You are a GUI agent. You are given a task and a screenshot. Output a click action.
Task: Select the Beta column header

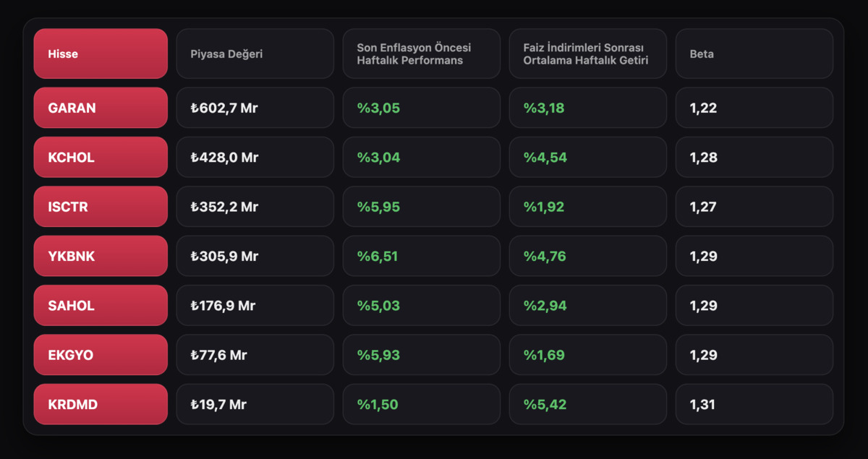click(754, 53)
